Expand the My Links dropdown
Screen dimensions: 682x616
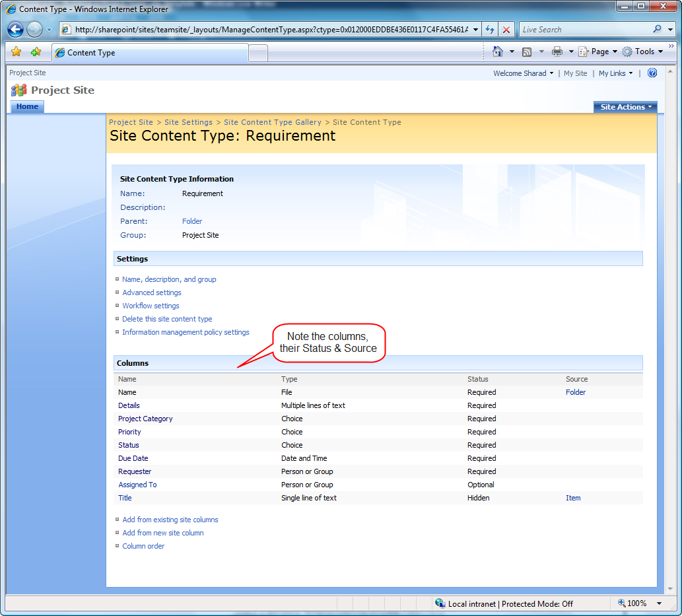[x=615, y=73]
